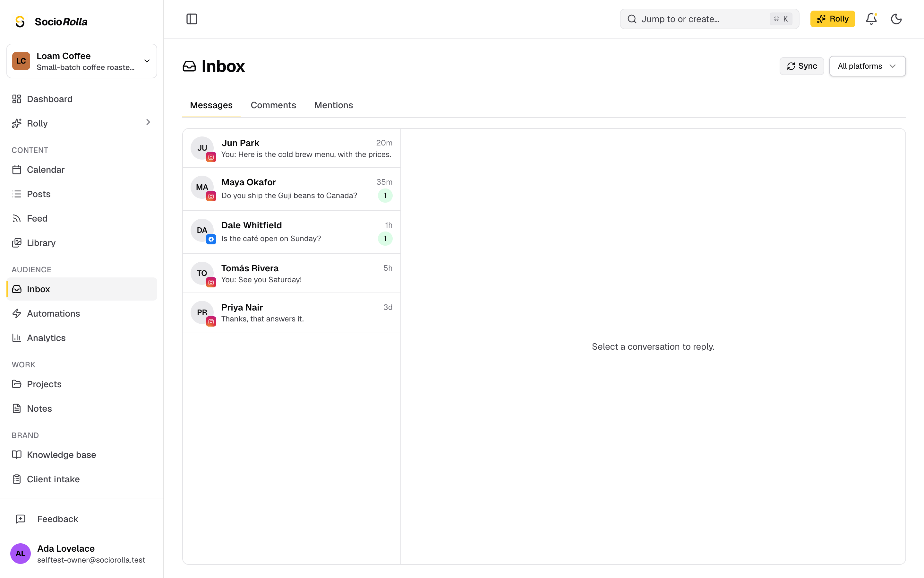Open Priya Nair conversation
Viewport: 924px width, 578px height.
291,313
